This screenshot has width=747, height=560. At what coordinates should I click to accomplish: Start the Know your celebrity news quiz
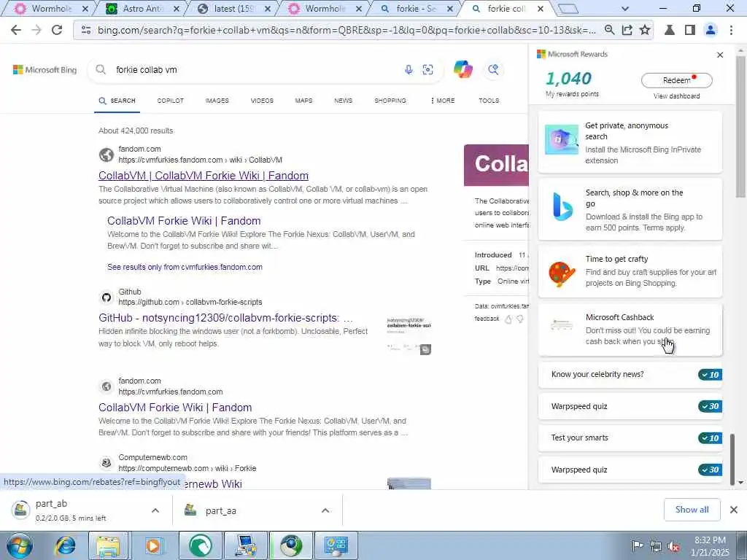click(x=630, y=375)
